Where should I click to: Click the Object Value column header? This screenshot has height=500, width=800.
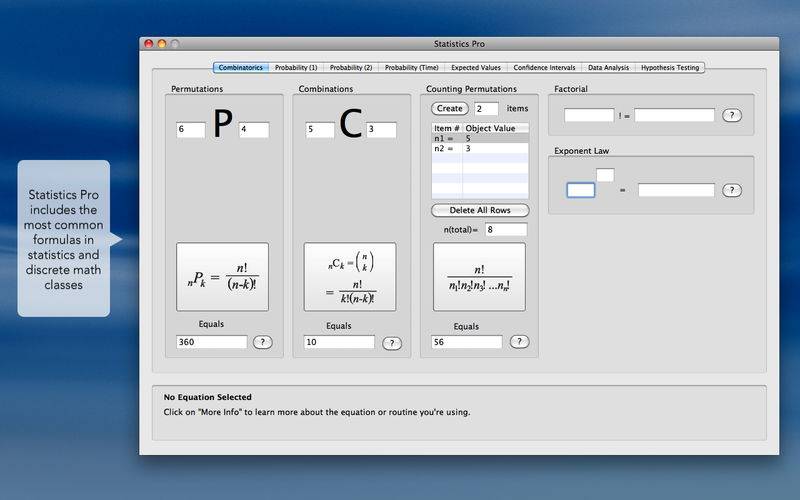(x=495, y=129)
